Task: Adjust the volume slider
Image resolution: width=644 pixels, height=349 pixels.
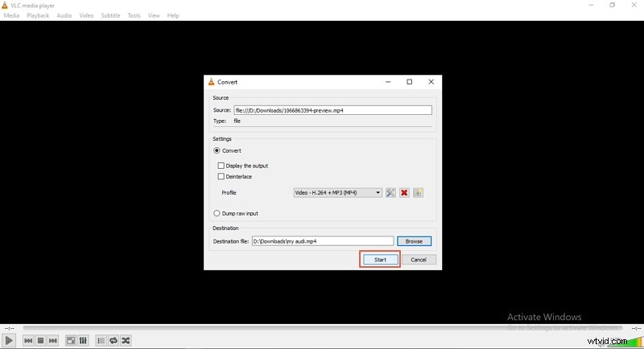Action: (x=625, y=341)
